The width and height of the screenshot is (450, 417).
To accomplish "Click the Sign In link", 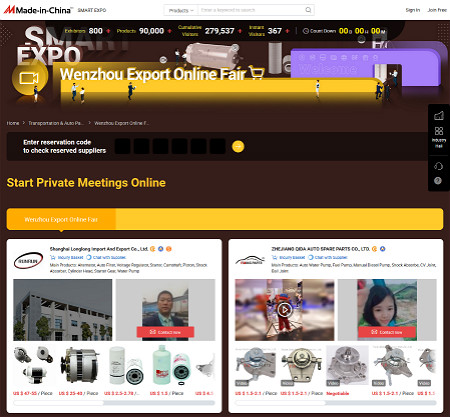I will pyautogui.click(x=413, y=10).
